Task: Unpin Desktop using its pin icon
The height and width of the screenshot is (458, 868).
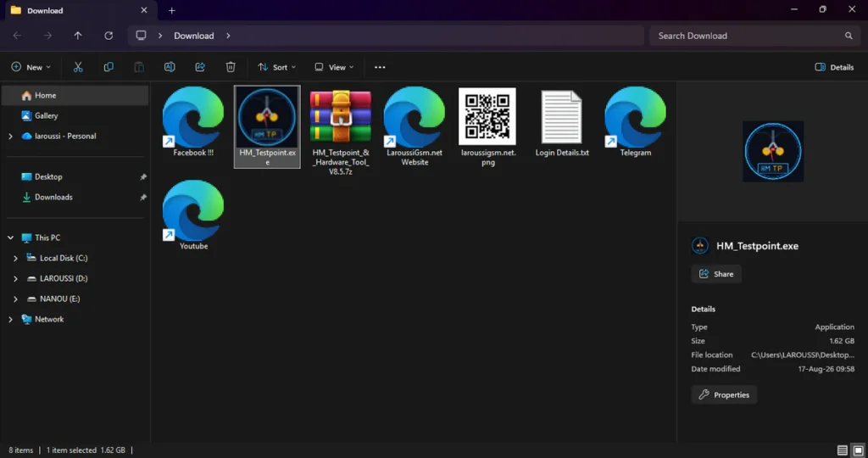Action: point(143,177)
